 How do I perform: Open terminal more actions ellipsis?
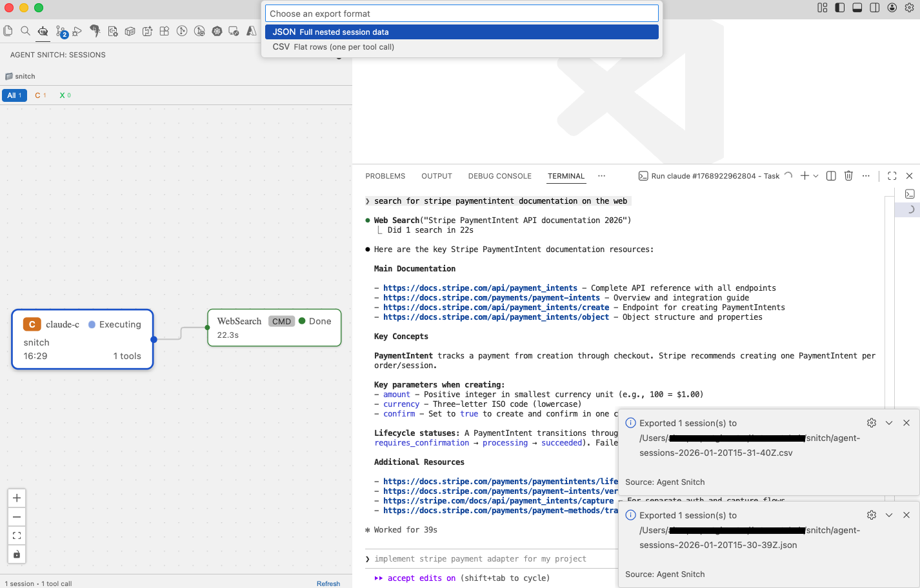coord(866,176)
